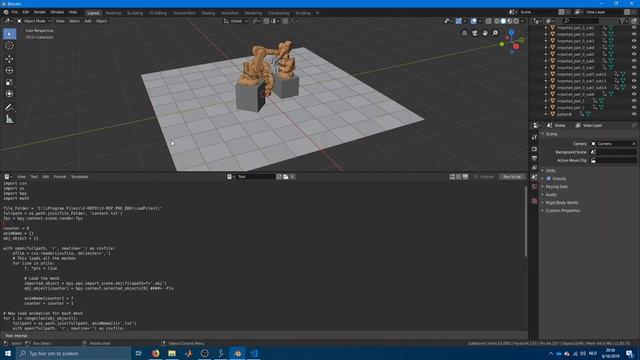Toggle proportional editing in viewport header
Image resolution: width=640 pixels, height=360 pixels.
(285, 21)
